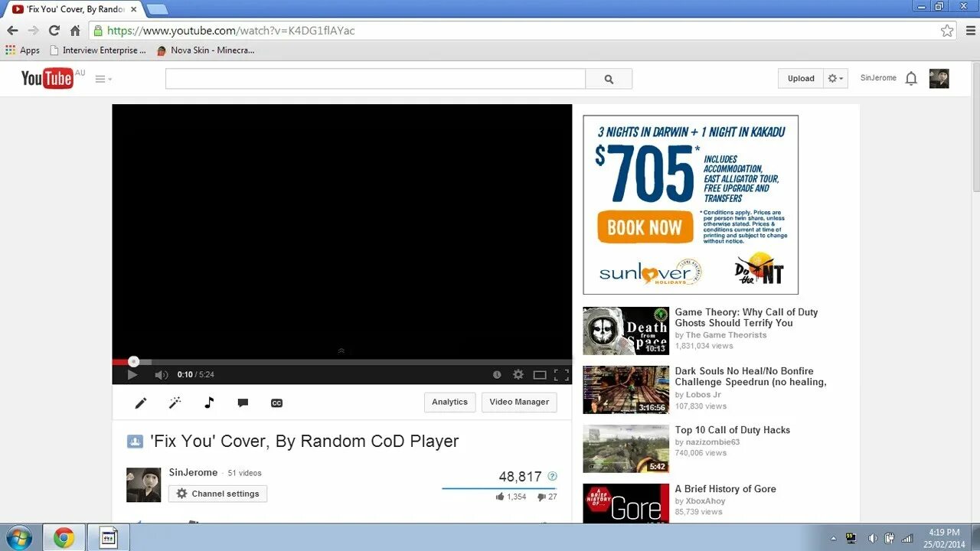
Task: Mute the video volume
Action: tap(161, 375)
